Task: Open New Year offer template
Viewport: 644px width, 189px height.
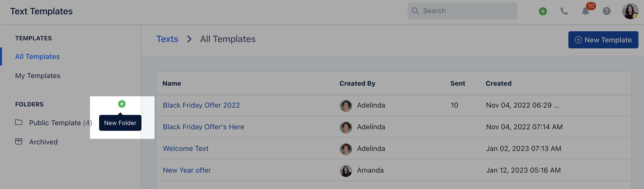Action: click(x=187, y=170)
